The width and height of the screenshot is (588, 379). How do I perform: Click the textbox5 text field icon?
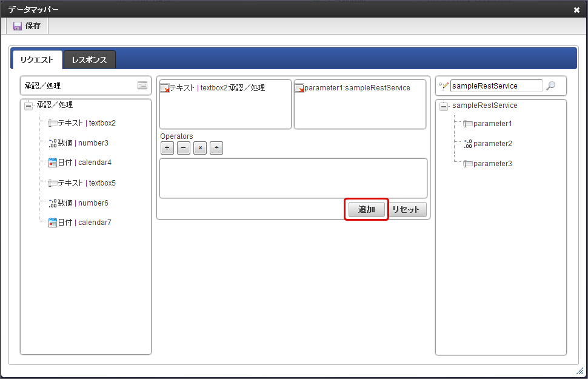click(x=53, y=183)
